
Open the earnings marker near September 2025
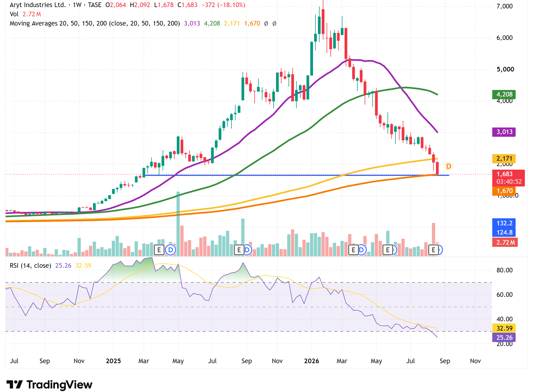click(239, 250)
